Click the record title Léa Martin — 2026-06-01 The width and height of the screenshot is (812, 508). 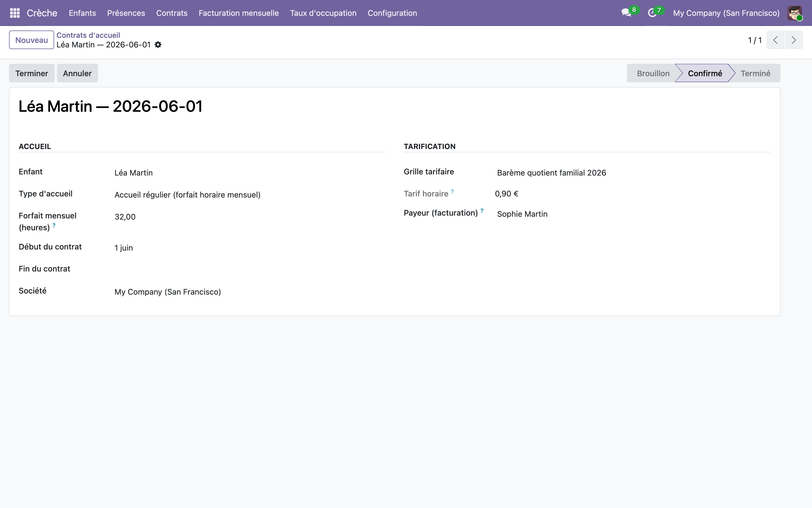point(111,106)
